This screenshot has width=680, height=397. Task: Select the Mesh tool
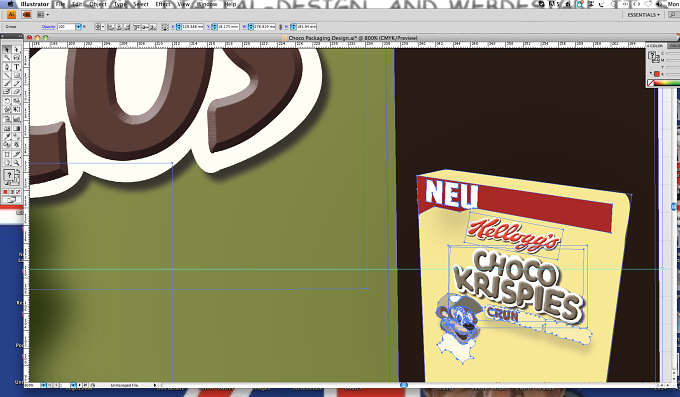7,128
